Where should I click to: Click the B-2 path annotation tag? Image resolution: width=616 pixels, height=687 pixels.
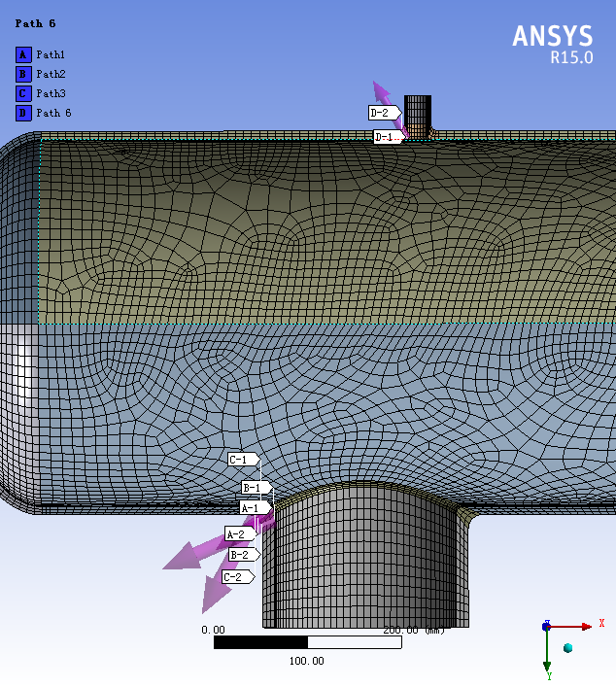[245, 555]
